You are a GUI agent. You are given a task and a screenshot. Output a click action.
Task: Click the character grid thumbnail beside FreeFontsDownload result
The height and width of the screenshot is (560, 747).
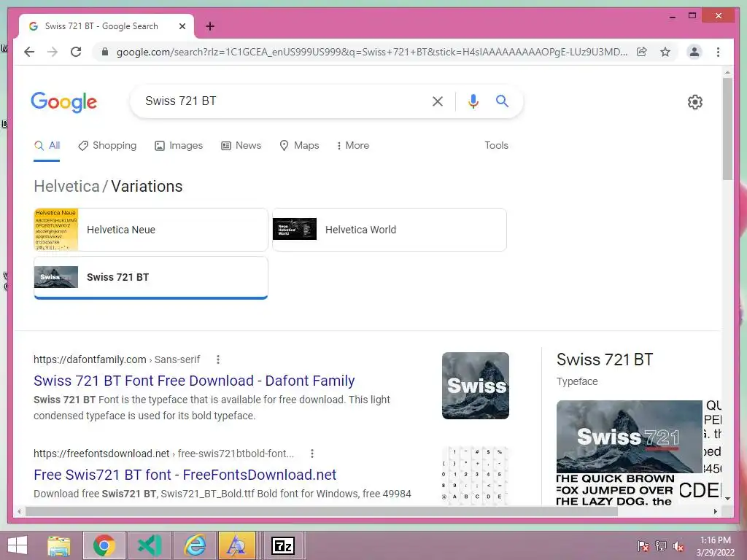[x=476, y=475]
